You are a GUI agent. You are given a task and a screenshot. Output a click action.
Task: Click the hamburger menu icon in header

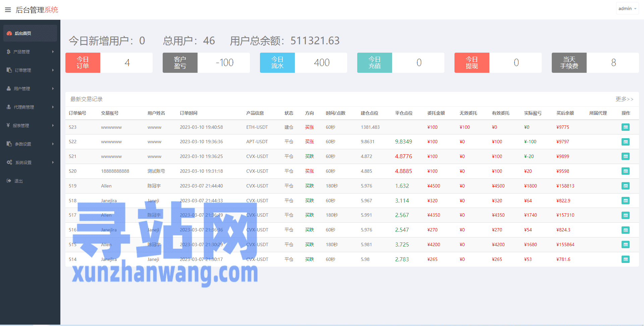tap(8, 10)
